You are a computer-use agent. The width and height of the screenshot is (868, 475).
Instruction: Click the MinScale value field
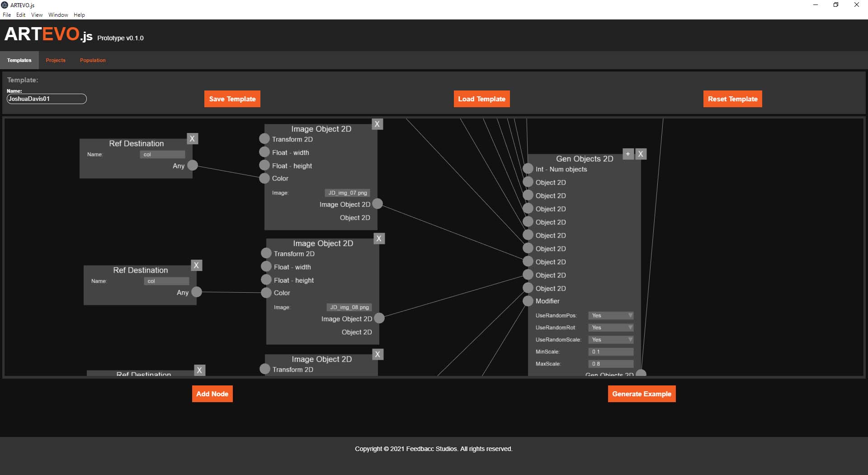(611, 351)
